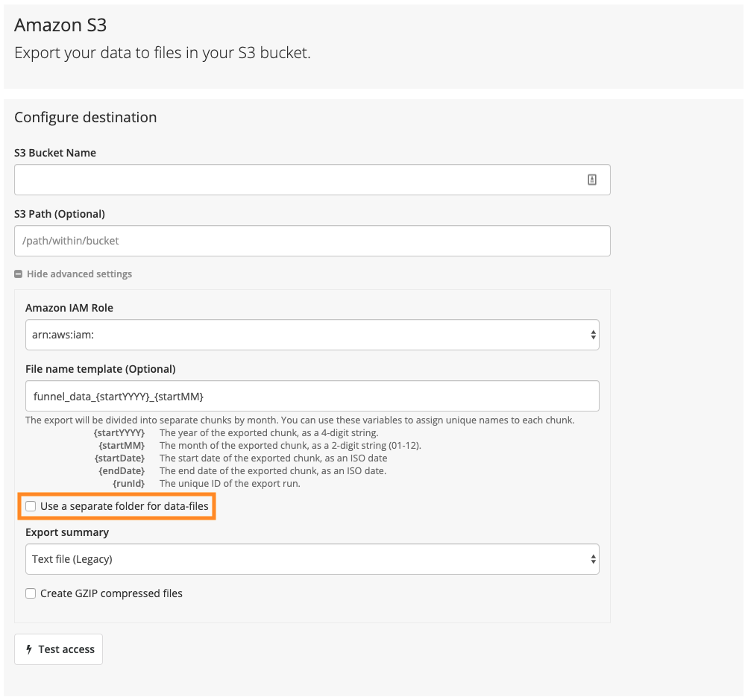Click the S3 Bucket Name label
748x700 pixels.
point(55,153)
